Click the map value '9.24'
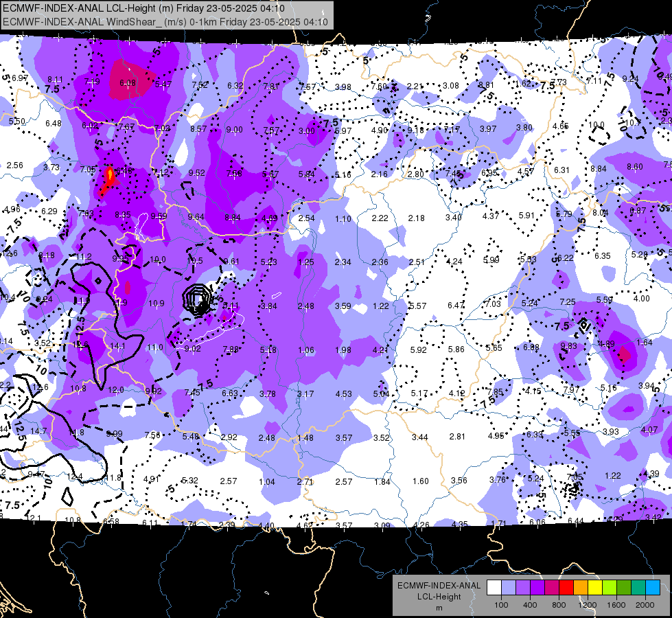Viewport: 672px width, 618px height. [630, 79]
